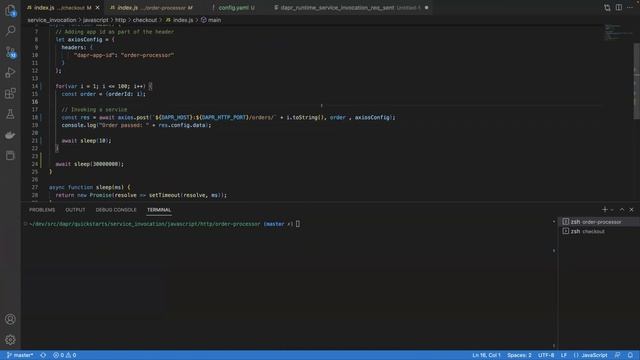The image size is (640, 360).
Task: Click the feedback icon in status bar
Action: click(x=618, y=355)
